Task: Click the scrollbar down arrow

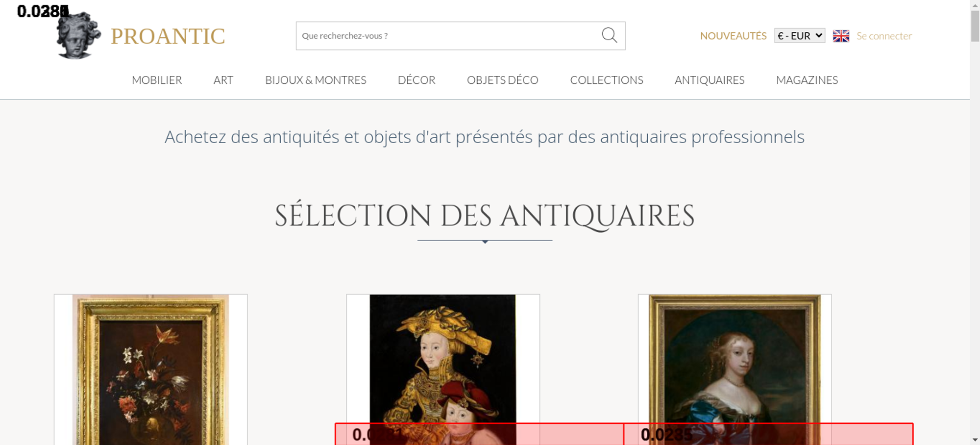Action: pos(975,440)
